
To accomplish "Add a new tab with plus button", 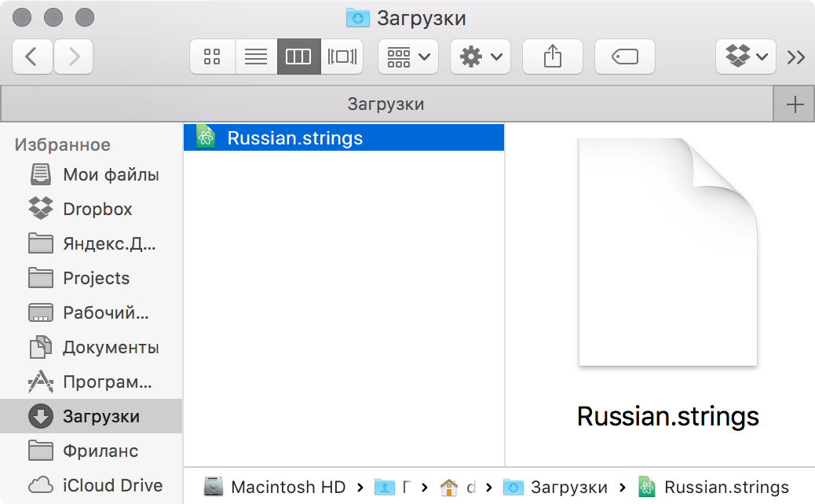I will pyautogui.click(x=795, y=104).
